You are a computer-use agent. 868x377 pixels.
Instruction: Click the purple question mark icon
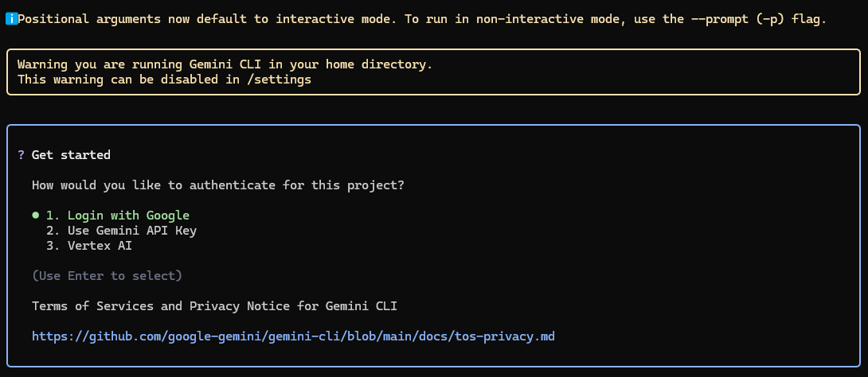[x=21, y=155]
